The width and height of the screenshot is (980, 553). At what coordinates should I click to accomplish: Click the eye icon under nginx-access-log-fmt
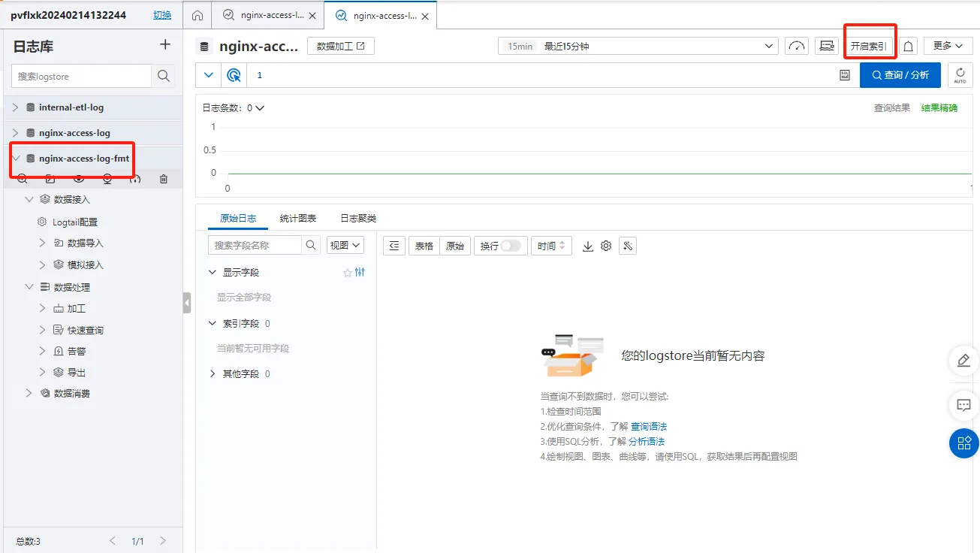[79, 179]
